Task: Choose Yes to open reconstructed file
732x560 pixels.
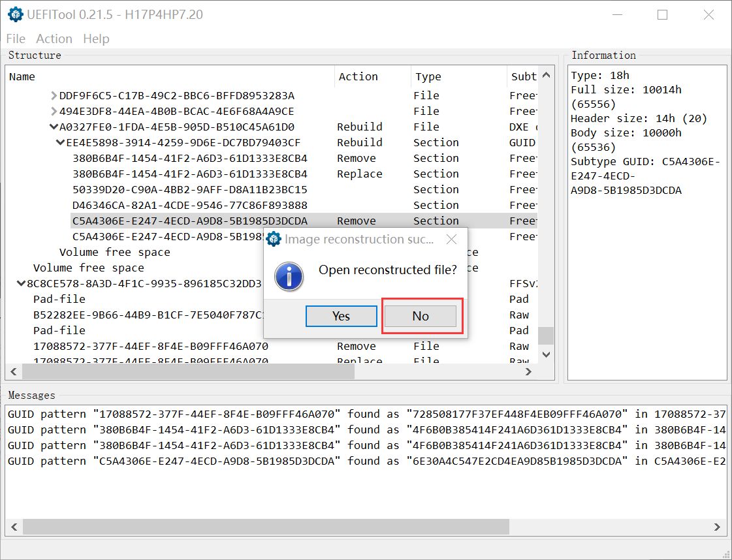Action: pos(342,316)
